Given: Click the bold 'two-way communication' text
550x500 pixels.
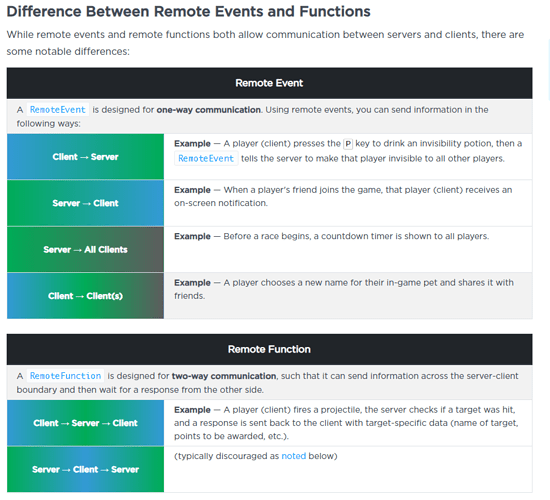Looking at the screenshot, I should tap(224, 376).
